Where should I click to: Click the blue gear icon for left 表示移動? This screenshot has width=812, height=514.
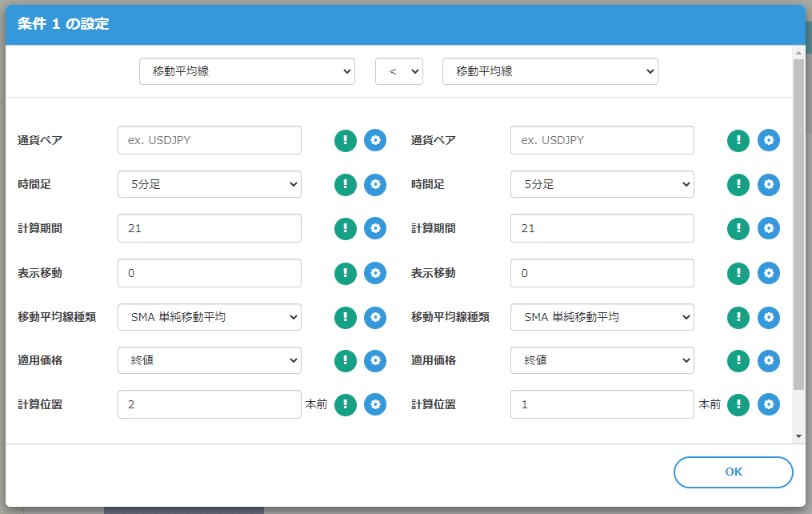click(375, 273)
